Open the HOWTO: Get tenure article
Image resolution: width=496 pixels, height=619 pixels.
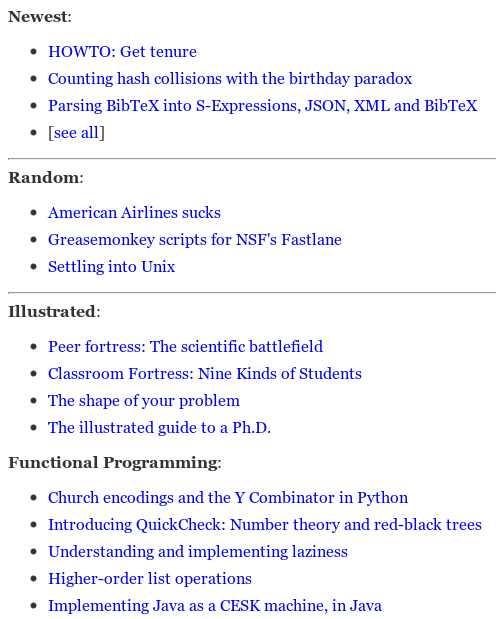tap(122, 52)
